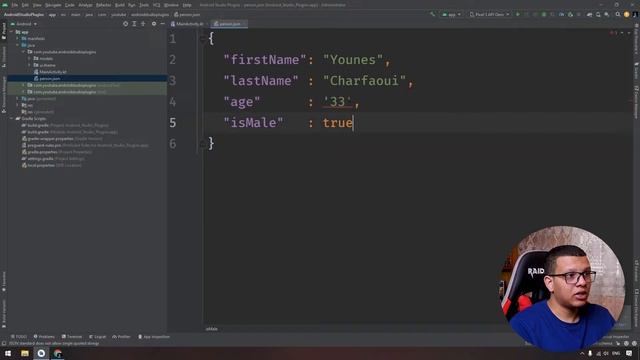Screen dimensions: 640x360
Task: Click the '33' age value
Action: pyautogui.click(x=337, y=102)
